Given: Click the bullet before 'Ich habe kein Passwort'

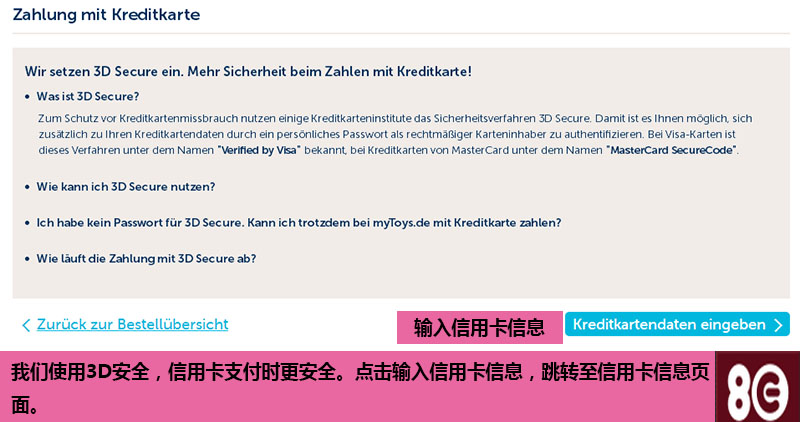Looking at the screenshot, I should coord(28,224).
